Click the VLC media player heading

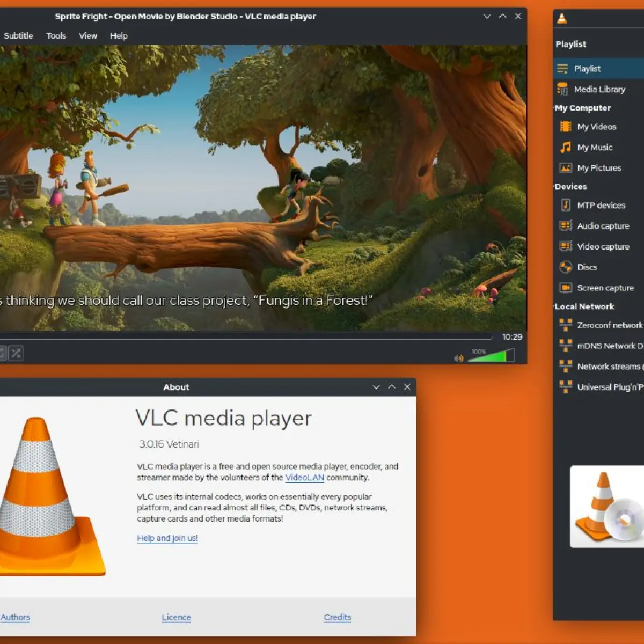223,418
